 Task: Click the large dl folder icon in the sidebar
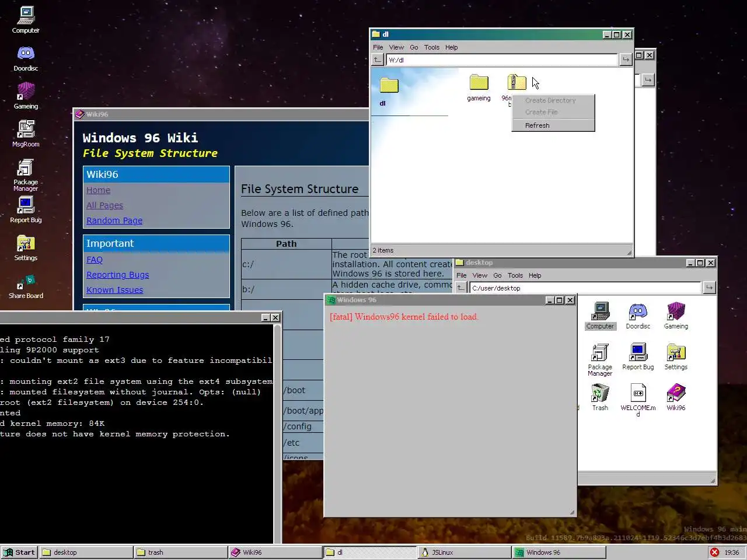(x=389, y=86)
